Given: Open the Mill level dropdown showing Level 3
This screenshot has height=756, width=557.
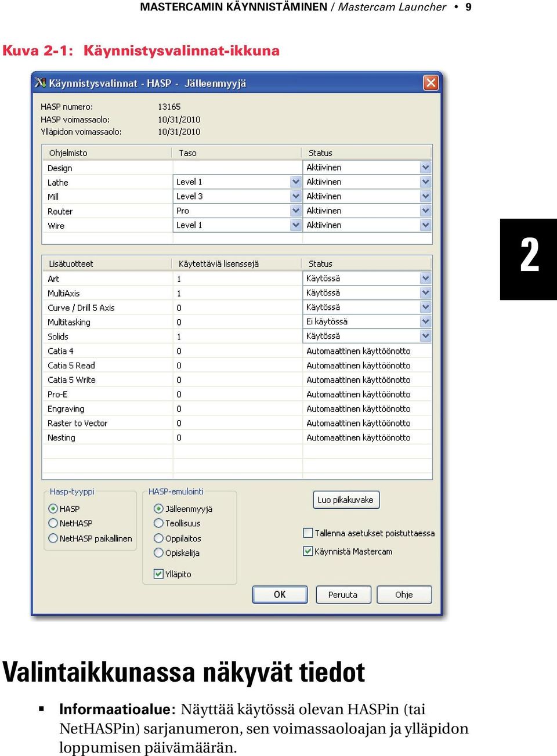Looking at the screenshot, I should pyautogui.click(x=296, y=196).
